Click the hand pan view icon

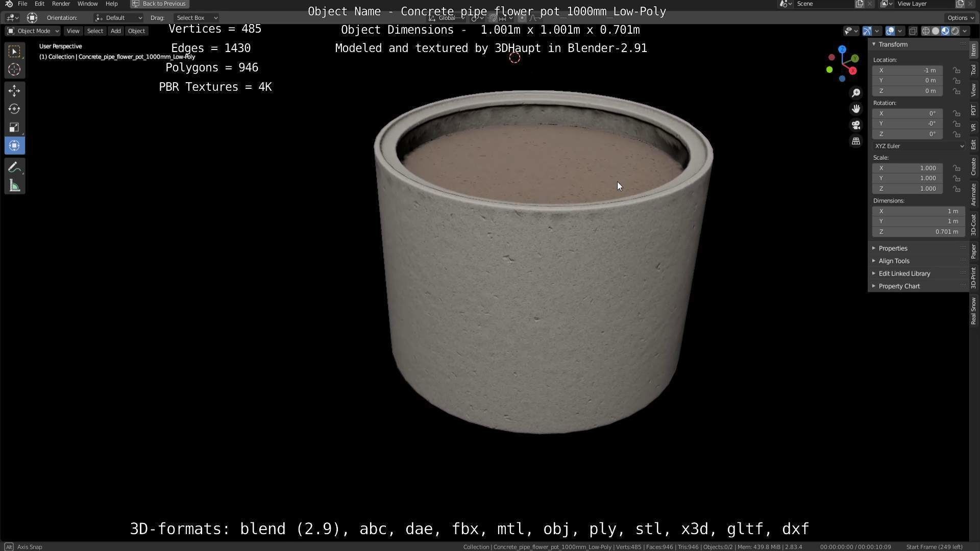tap(856, 109)
